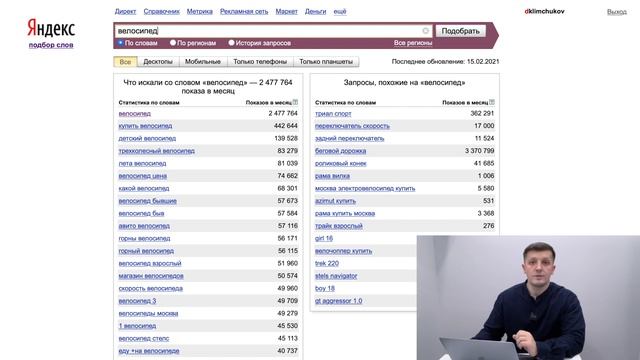Open the скорость велосипеда query
The height and width of the screenshot is (360, 640).
(x=151, y=288)
